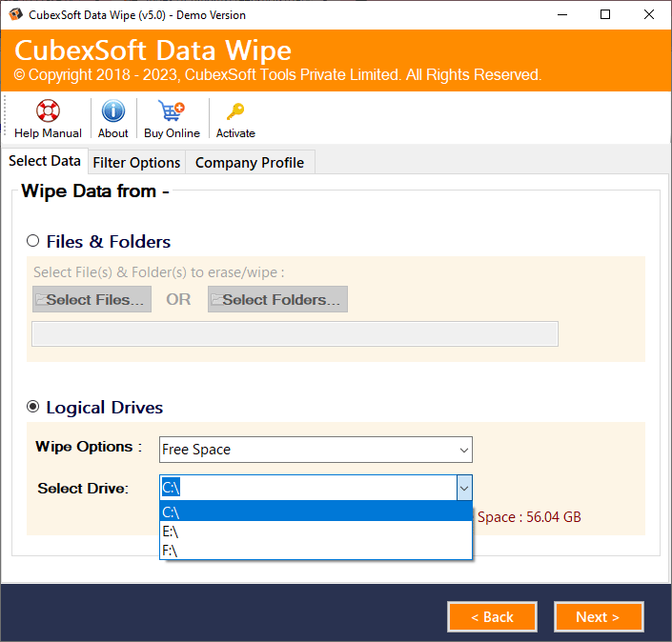Screen dimensions: 672x642
Task: Collapse the Select Drive dropdown arrow
Action: coord(463,488)
